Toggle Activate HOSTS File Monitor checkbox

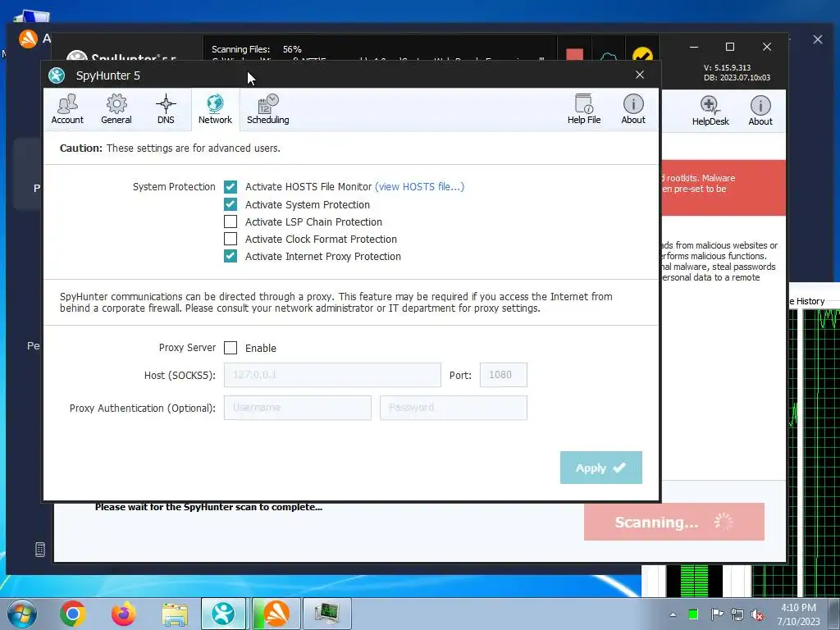[231, 186]
